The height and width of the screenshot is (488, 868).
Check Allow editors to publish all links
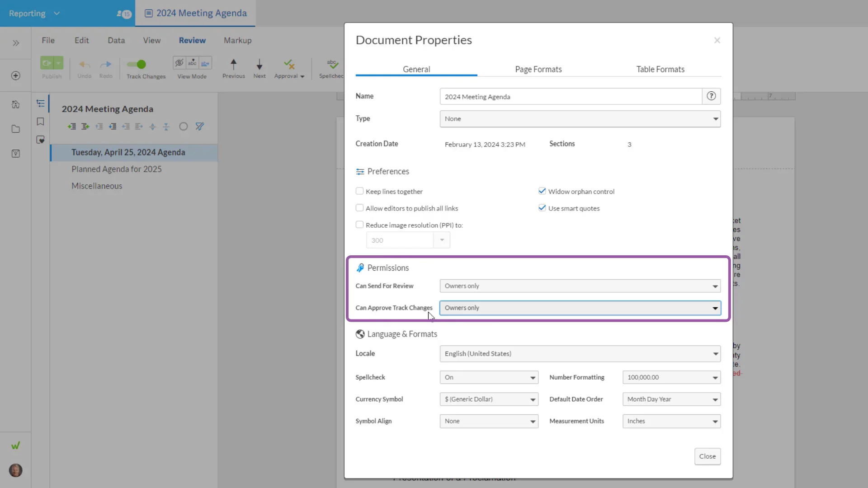tap(359, 208)
